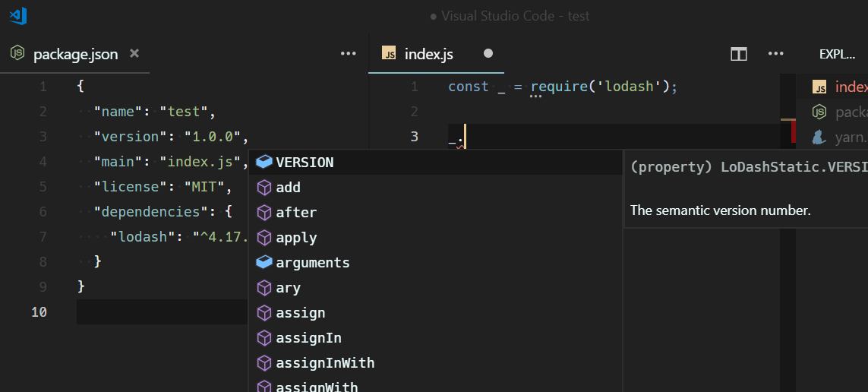Click line number 10 in package.json
The height and width of the screenshot is (392, 868).
(x=39, y=312)
